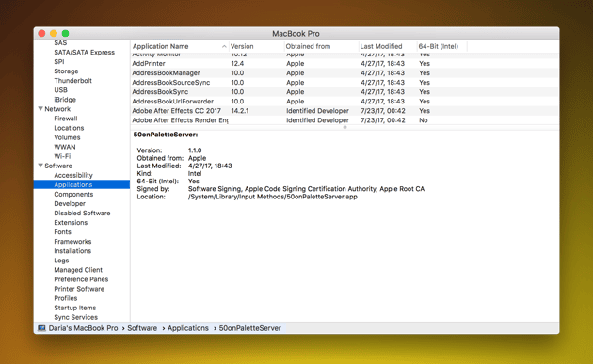Select the Network category

[57, 109]
